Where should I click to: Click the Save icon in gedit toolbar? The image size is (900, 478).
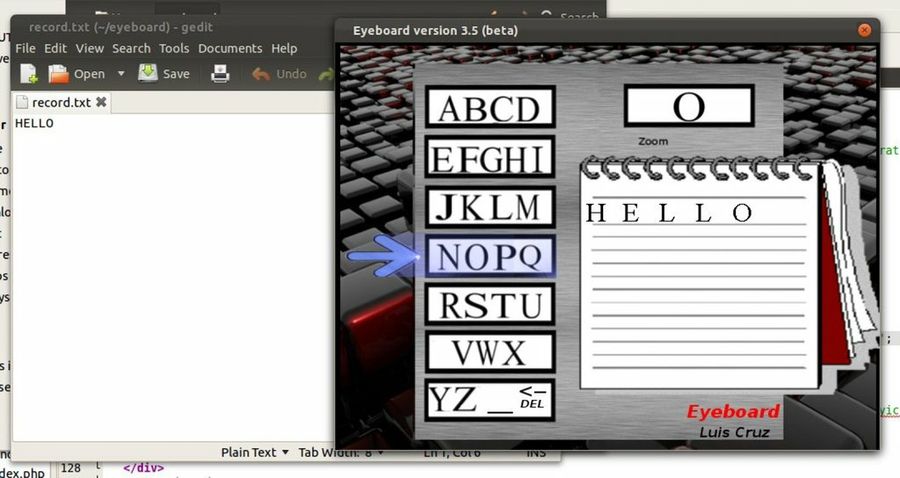point(148,73)
